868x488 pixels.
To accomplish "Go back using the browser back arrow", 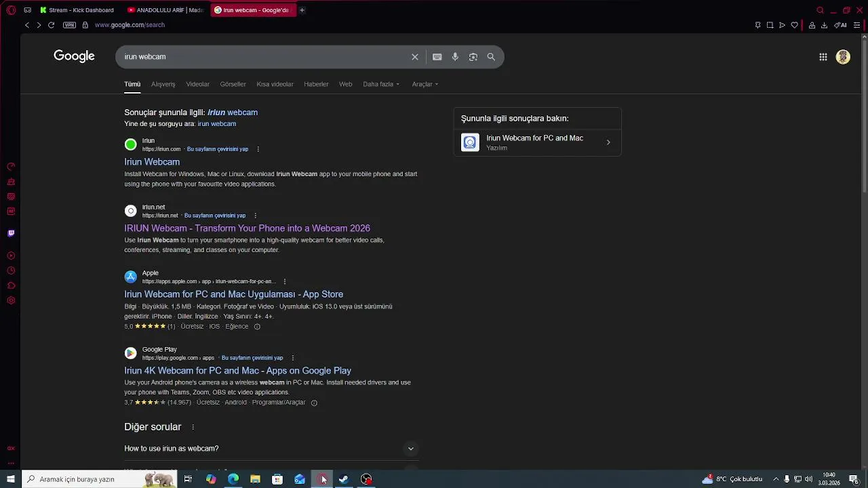I will [x=27, y=25].
